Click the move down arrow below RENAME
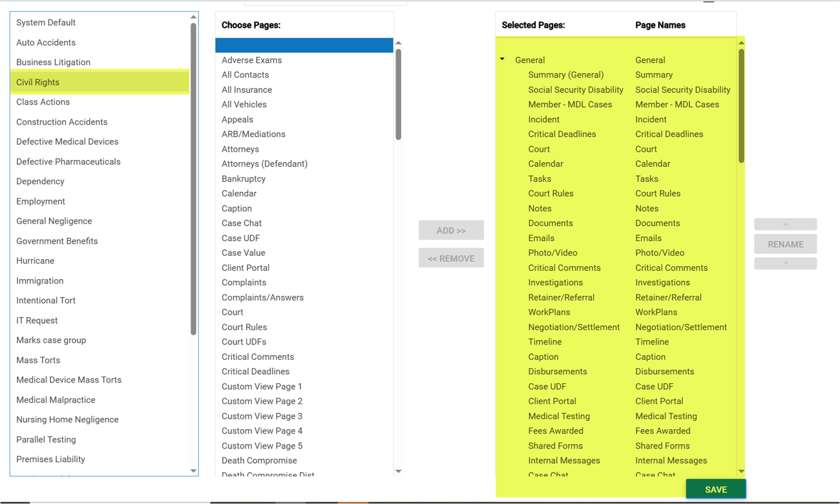 [785, 264]
